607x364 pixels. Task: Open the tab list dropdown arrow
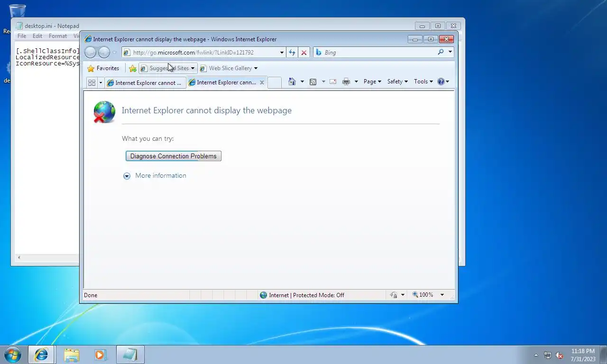coord(101,82)
